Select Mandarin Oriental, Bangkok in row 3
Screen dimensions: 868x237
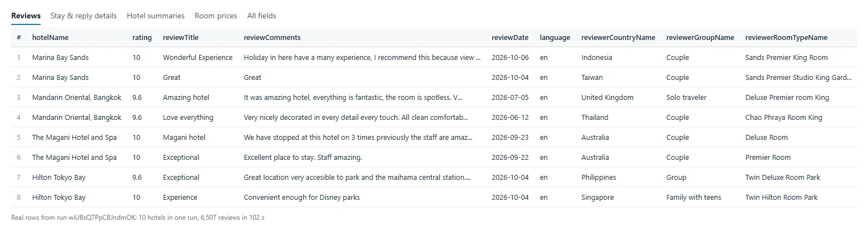77,98
